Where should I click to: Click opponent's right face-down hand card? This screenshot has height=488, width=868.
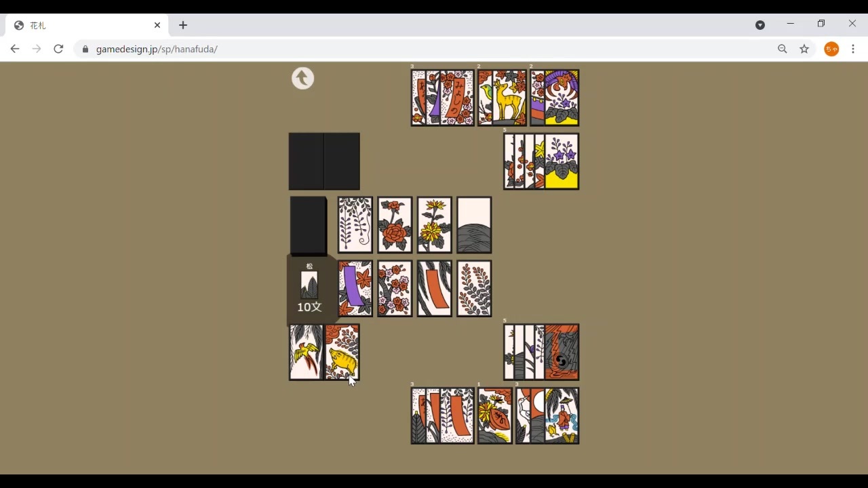click(x=342, y=161)
